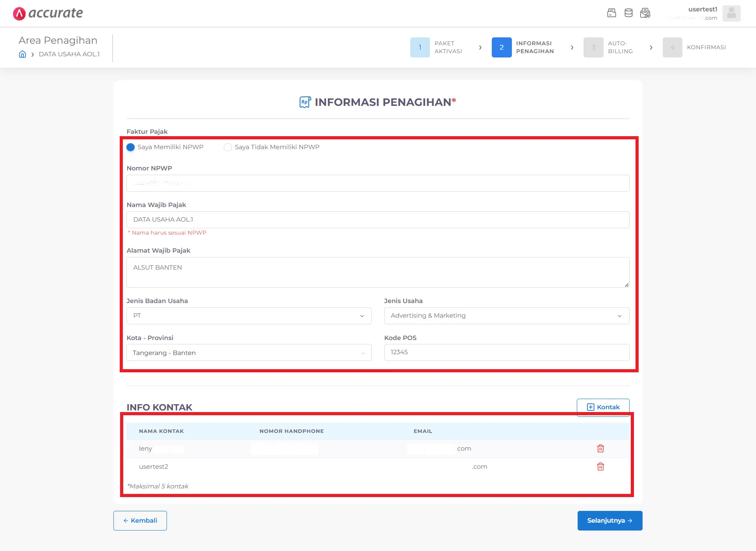Click the NOMOR HANDPHONE column header

(291, 431)
